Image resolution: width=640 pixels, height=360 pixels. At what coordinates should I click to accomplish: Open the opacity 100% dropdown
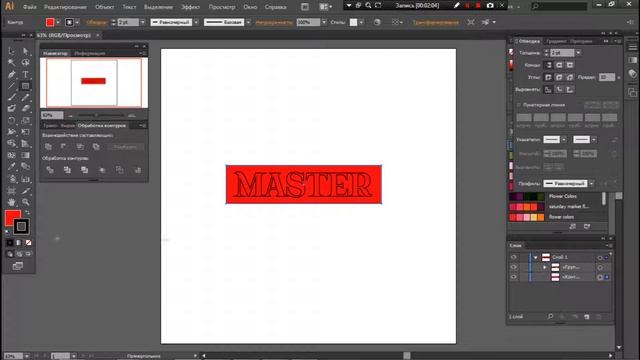click(x=324, y=22)
